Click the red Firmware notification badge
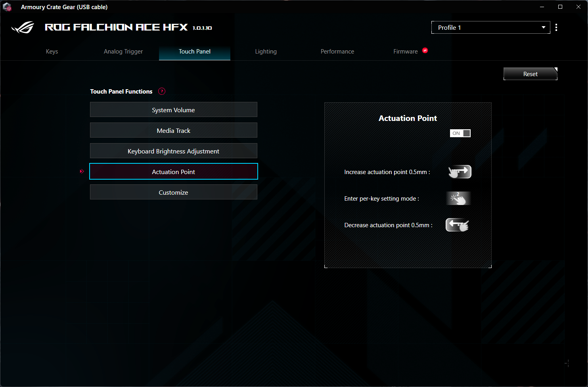This screenshot has height=387, width=588. click(x=425, y=50)
